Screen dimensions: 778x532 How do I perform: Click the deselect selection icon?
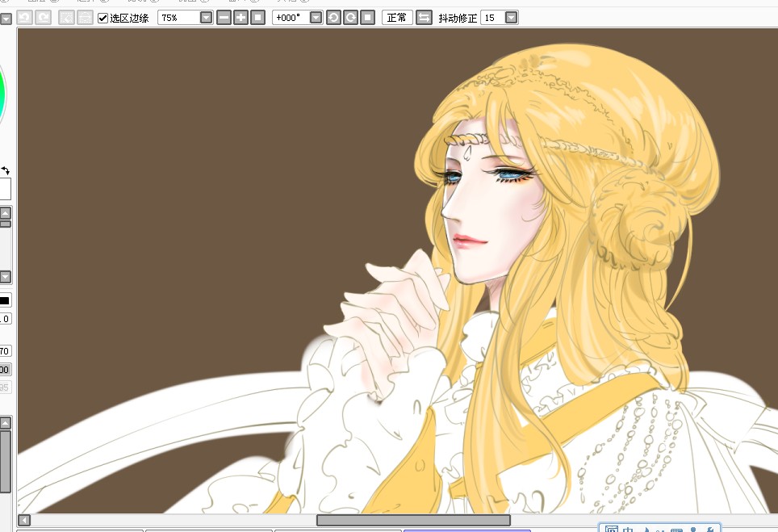66,18
